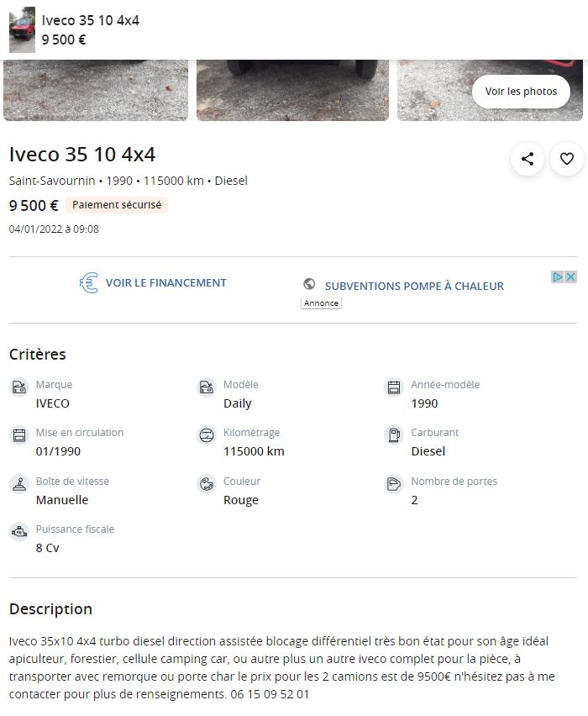Click the Nombre de portes icon
Screen dimensions: 588x716
[x=393, y=484]
